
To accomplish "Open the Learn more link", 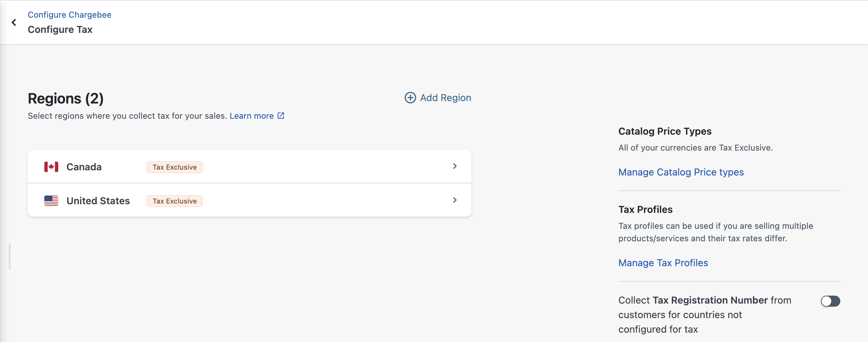I will point(252,116).
